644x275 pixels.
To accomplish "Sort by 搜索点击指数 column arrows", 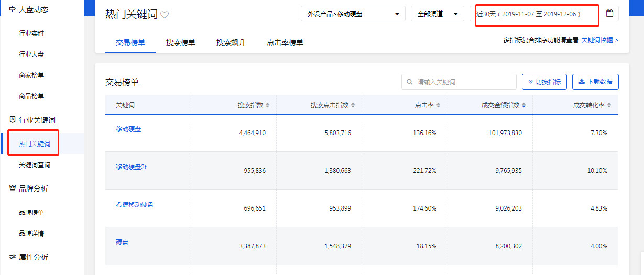I will [353, 105].
